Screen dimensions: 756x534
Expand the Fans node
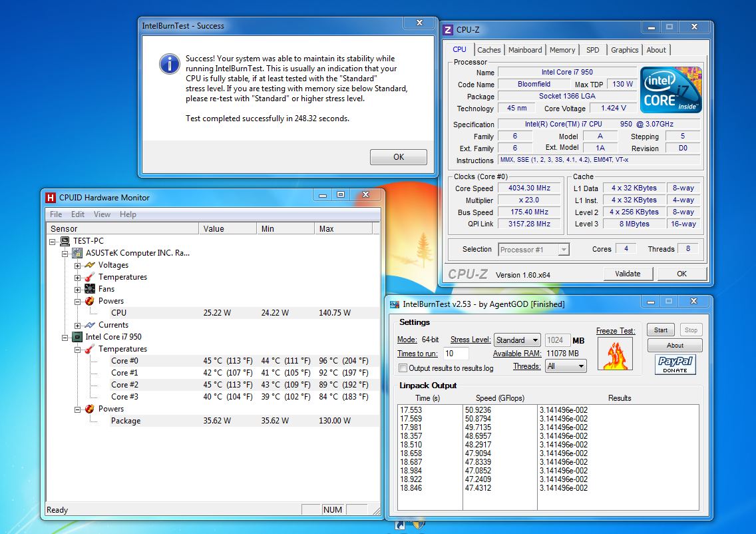[77, 290]
